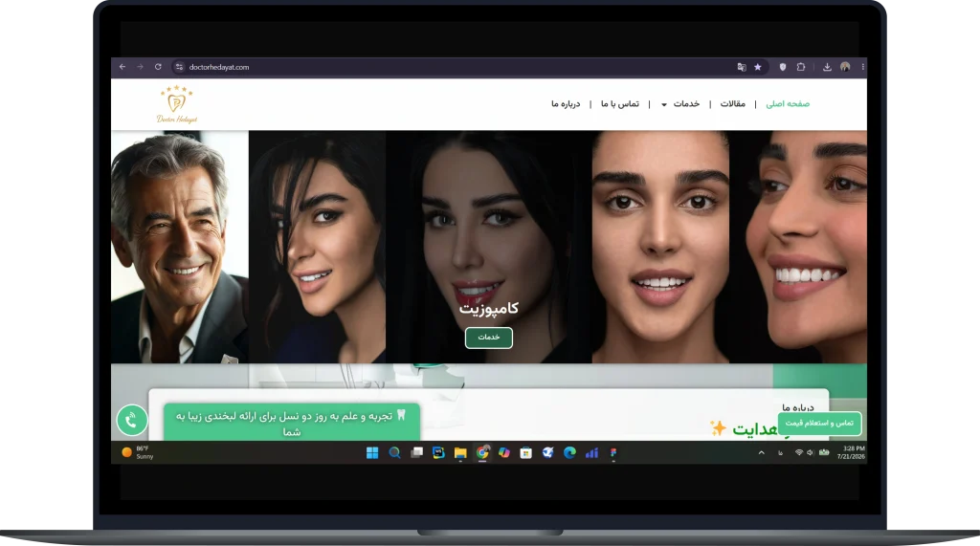The width and height of the screenshot is (980, 546).
Task: Open the clock showing 3:28 PM
Action: coord(851,452)
